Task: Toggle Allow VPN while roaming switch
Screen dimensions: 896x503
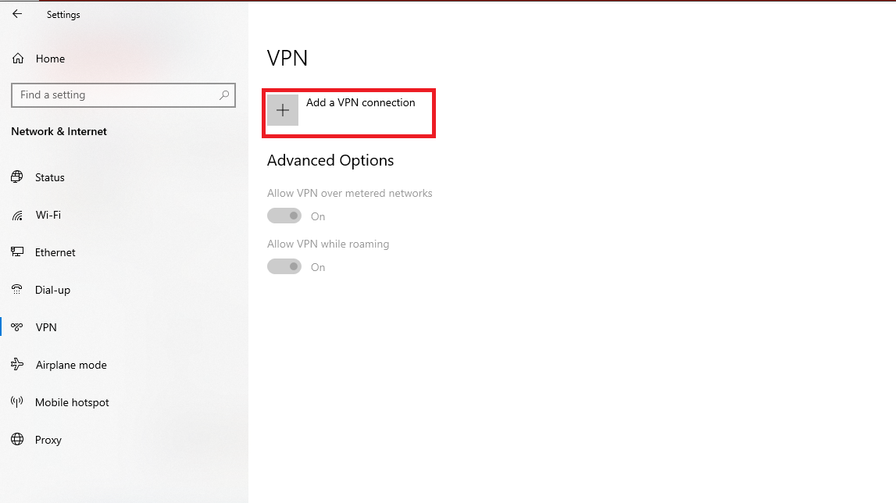Action: (x=284, y=267)
